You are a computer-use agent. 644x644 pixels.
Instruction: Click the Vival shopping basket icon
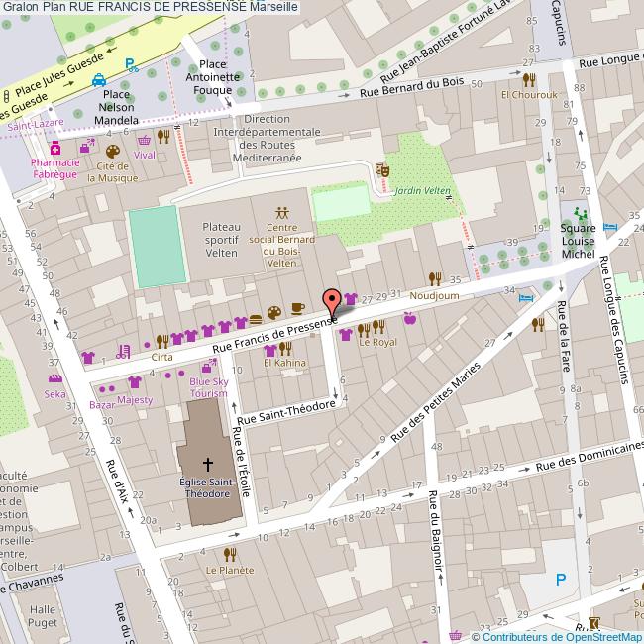(145, 138)
